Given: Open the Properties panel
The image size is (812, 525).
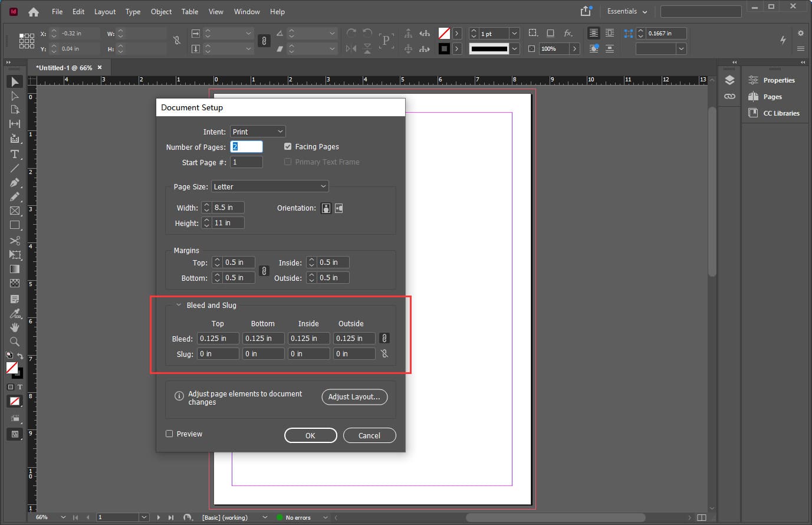Looking at the screenshot, I should pos(772,80).
